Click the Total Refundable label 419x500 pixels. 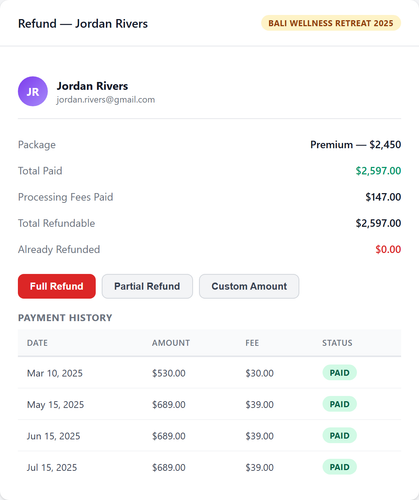tap(56, 223)
